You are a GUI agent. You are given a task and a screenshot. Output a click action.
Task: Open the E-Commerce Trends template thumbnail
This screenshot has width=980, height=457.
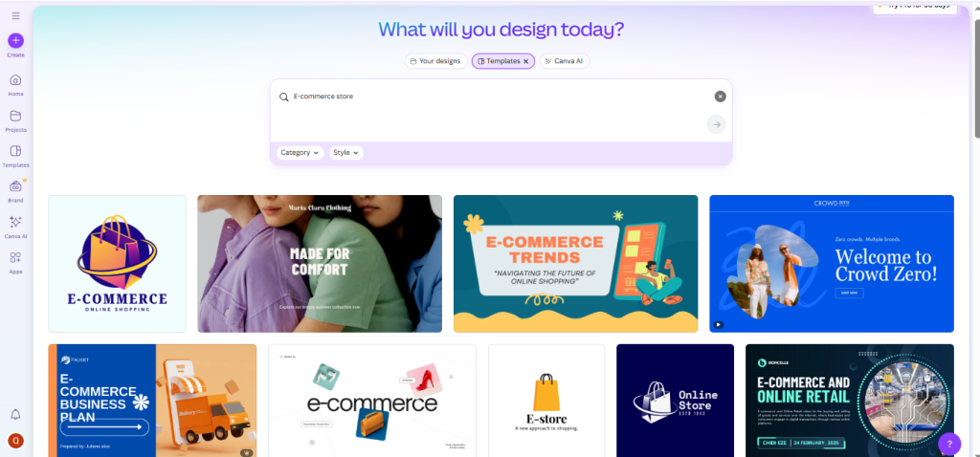click(x=575, y=264)
